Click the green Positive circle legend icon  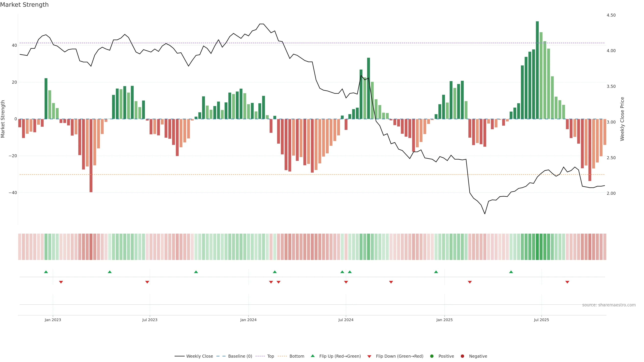coord(432,356)
